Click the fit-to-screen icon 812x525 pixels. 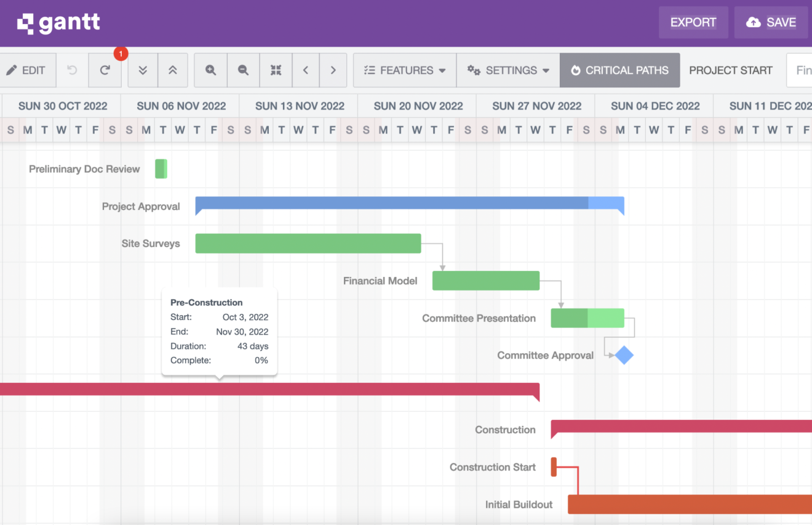coord(275,70)
